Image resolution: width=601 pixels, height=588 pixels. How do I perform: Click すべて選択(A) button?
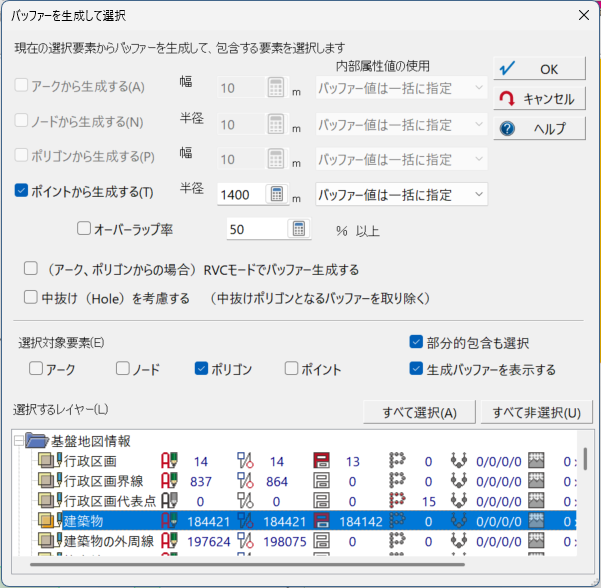click(x=419, y=412)
